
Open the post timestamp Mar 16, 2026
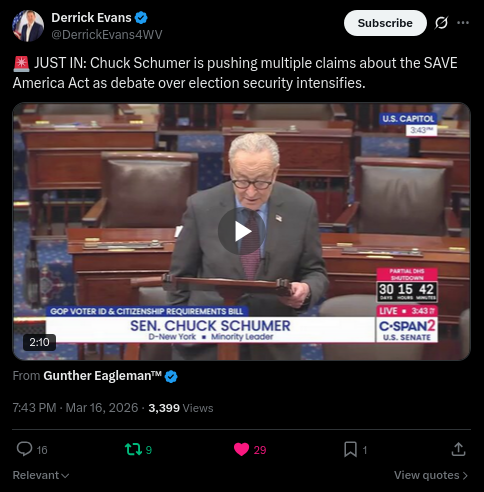tap(75, 408)
